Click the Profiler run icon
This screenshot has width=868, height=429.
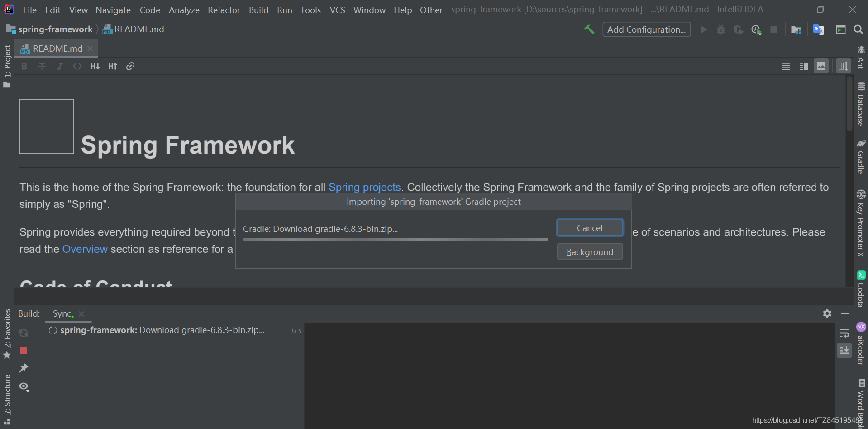point(756,29)
